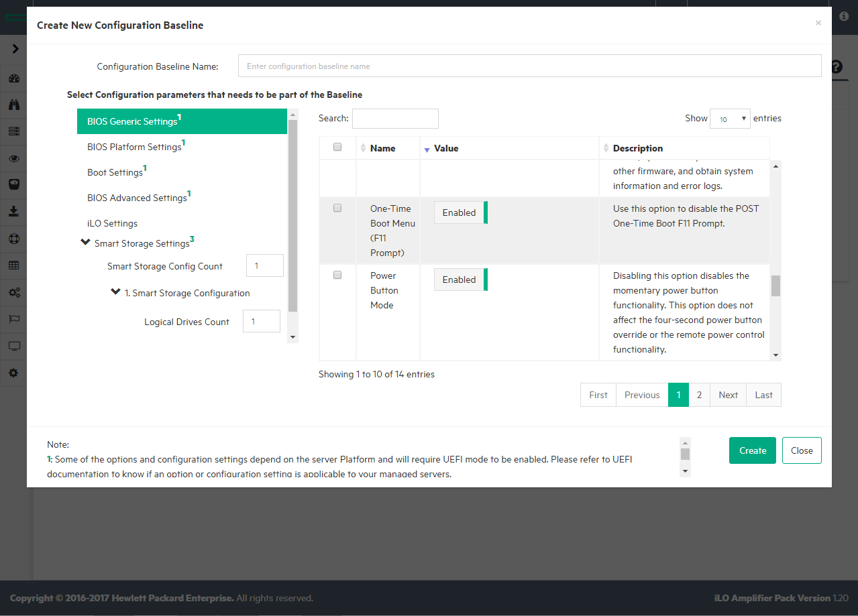The width and height of the screenshot is (858, 616).
Task: Open the download sidebar icon
Action: (x=14, y=211)
